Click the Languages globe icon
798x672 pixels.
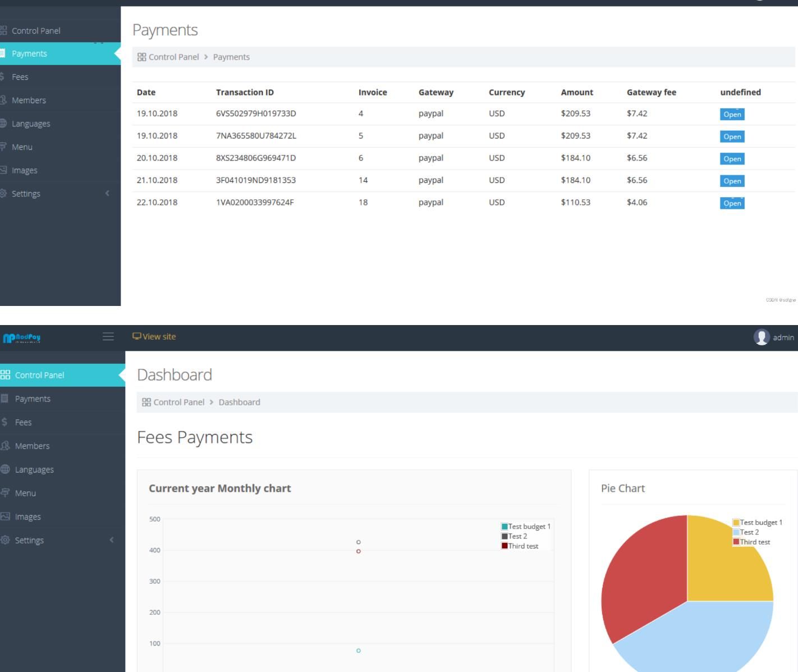pos(5,469)
